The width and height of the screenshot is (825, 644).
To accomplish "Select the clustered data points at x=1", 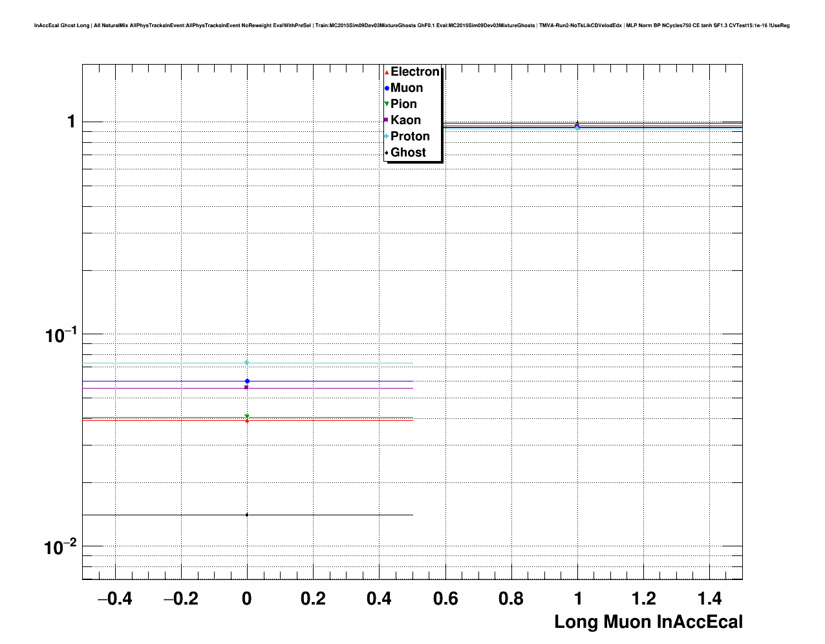I will 577,125.
